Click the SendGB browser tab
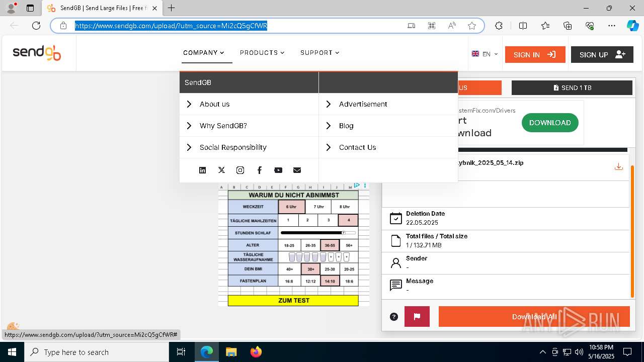644x362 pixels. pos(102,8)
